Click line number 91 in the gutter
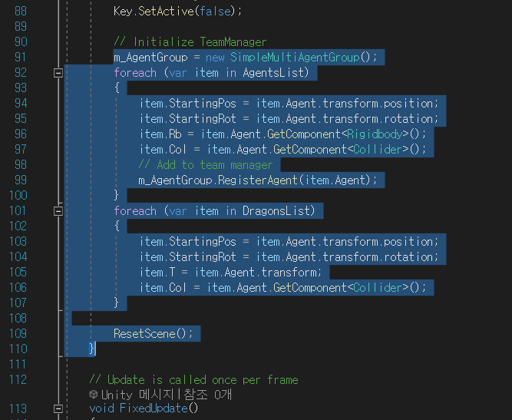The height and width of the screenshot is (420, 512). 20,58
